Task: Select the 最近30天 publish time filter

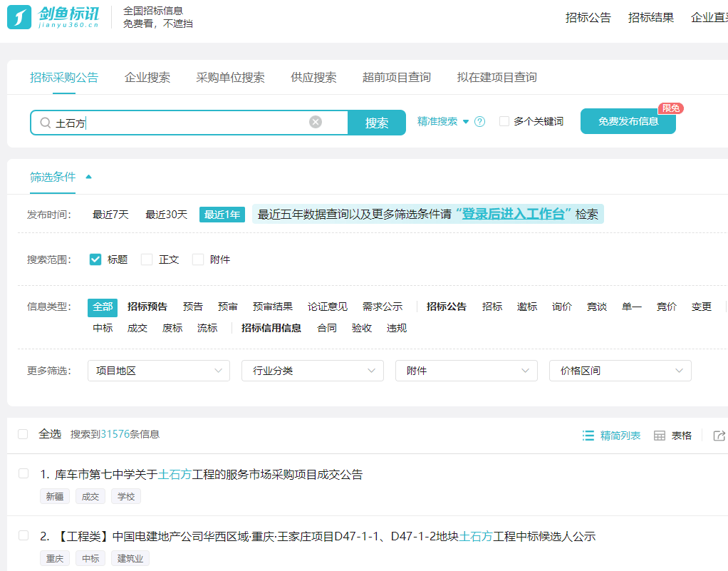Action: pos(165,213)
